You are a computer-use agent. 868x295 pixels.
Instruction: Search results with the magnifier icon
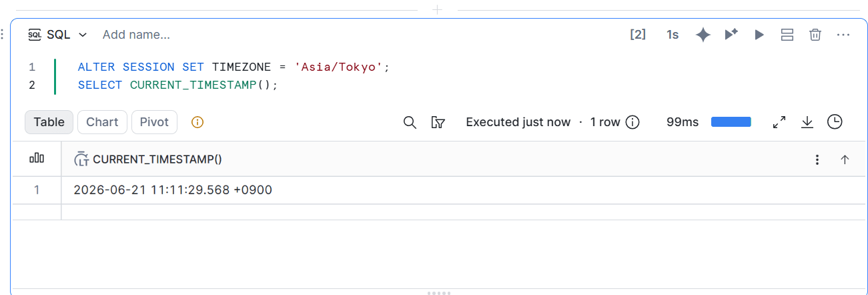[x=410, y=122]
